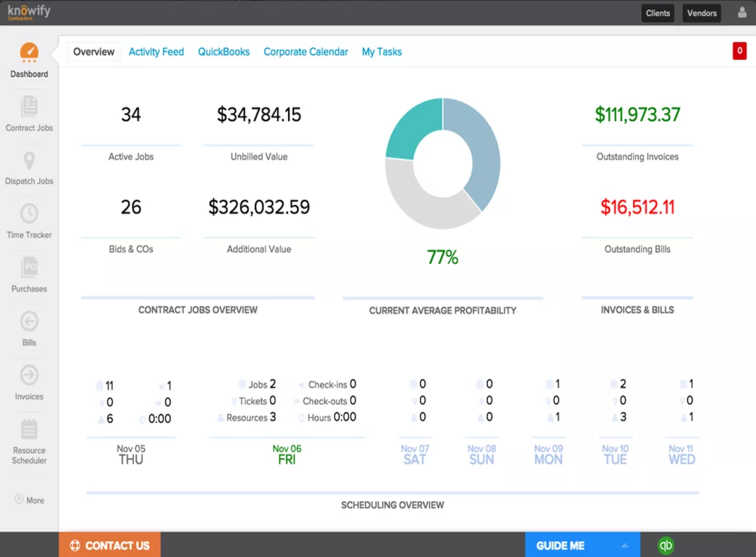
Task: Switch to the Corporate Calendar tab
Action: click(306, 52)
